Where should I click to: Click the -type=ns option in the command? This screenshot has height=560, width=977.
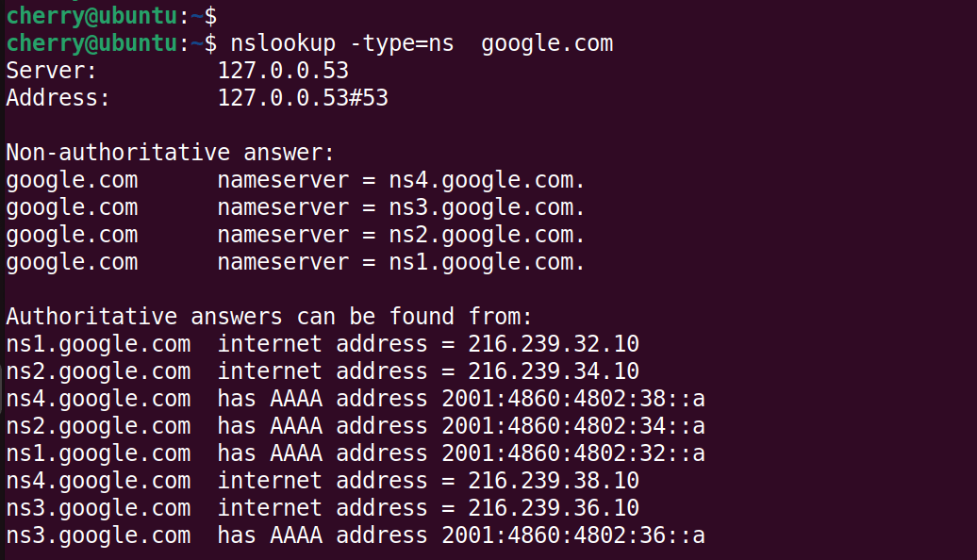(402, 43)
